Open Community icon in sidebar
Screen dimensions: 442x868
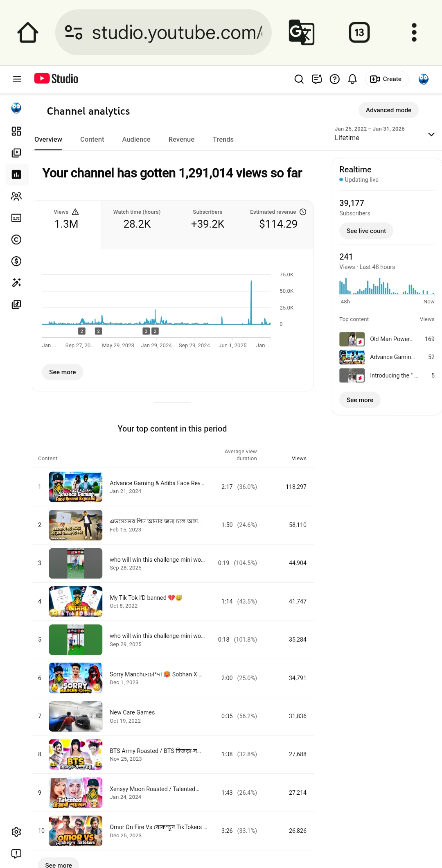16,196
